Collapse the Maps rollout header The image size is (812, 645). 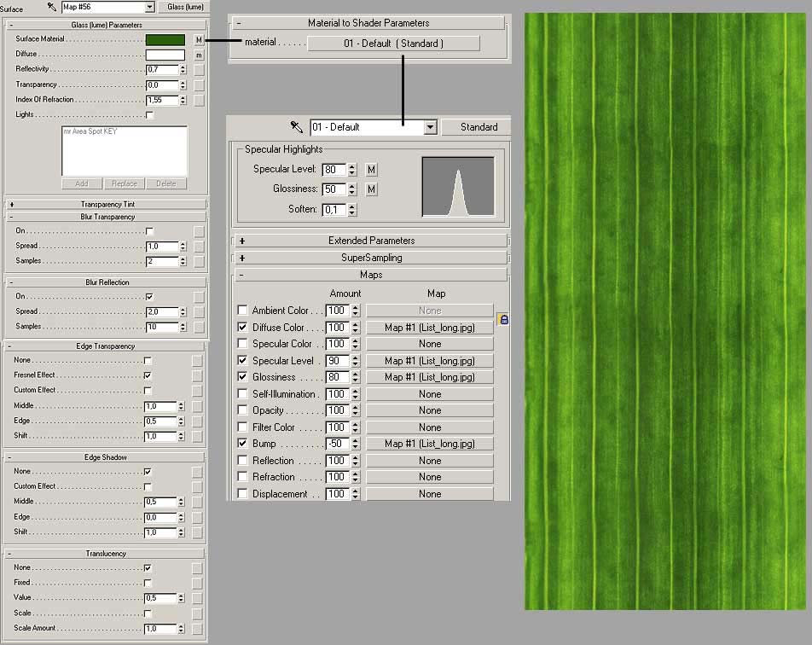369,275
